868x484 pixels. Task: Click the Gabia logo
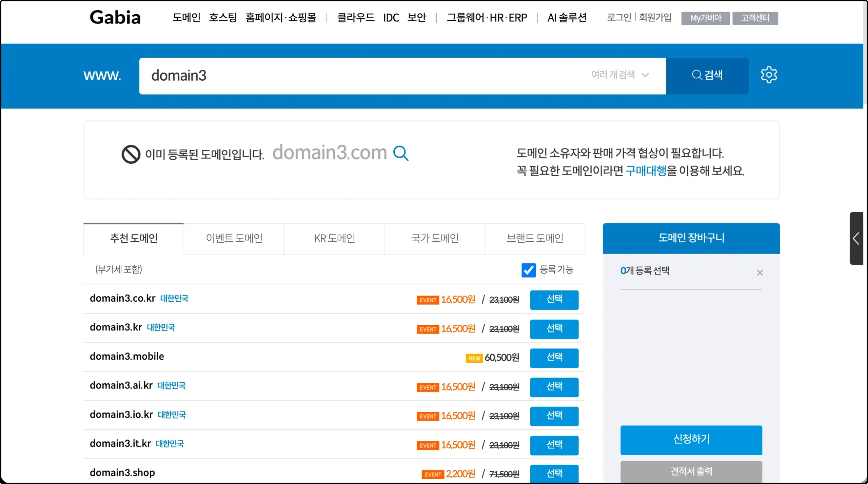[115, 17]
